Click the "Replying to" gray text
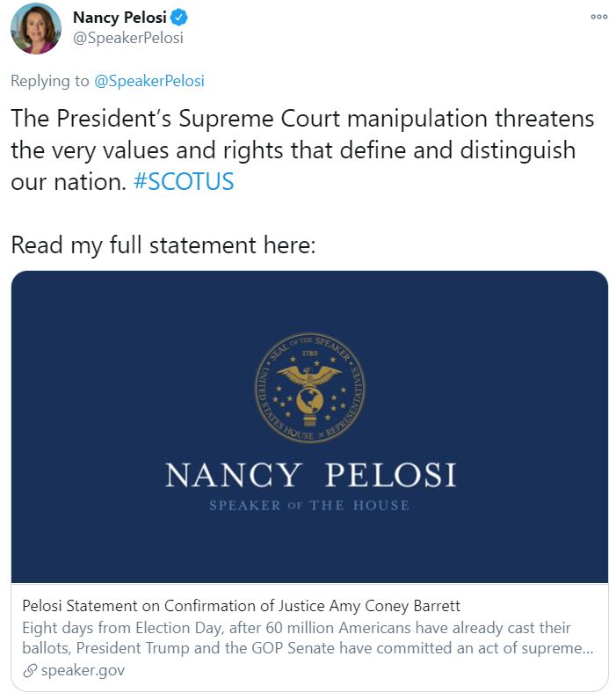Screen dimensions: 616x700 [x=49, y=81]
